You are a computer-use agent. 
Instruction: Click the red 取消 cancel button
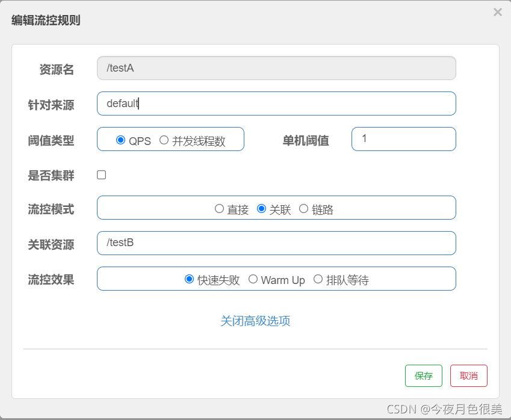(x=468, y=375)
